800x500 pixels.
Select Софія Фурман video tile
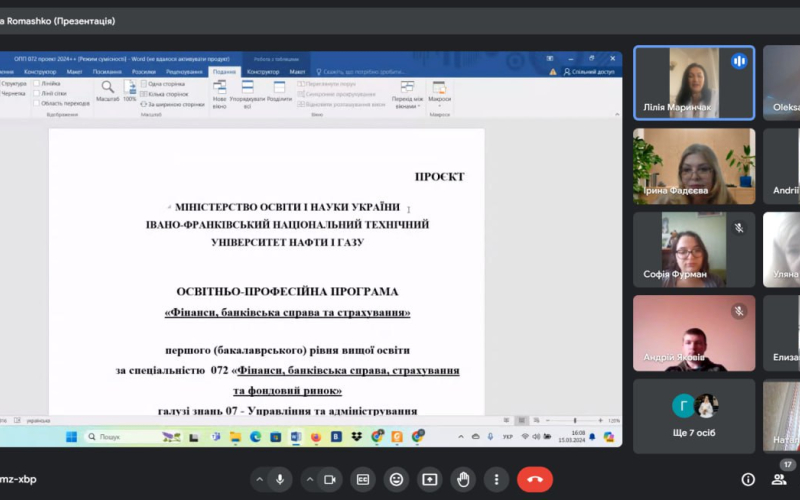tap(694, 249)
